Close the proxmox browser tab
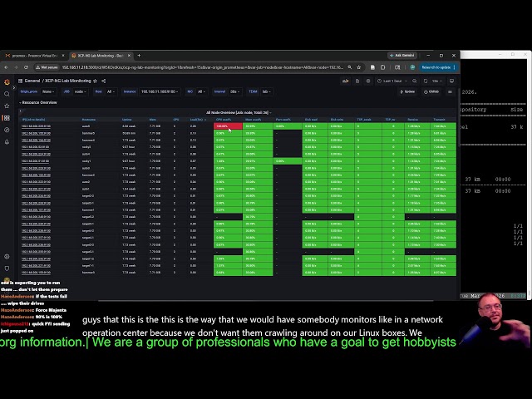Screen dimensions: 532x399 (63, 56)
